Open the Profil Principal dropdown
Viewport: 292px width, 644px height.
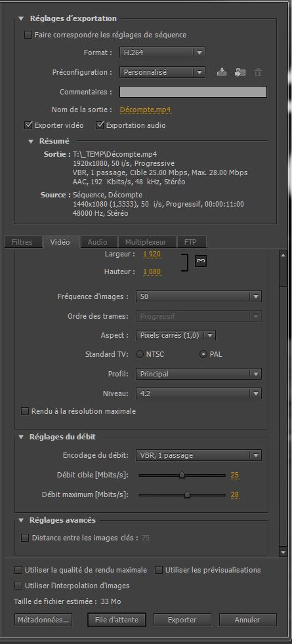coord(198,374)
